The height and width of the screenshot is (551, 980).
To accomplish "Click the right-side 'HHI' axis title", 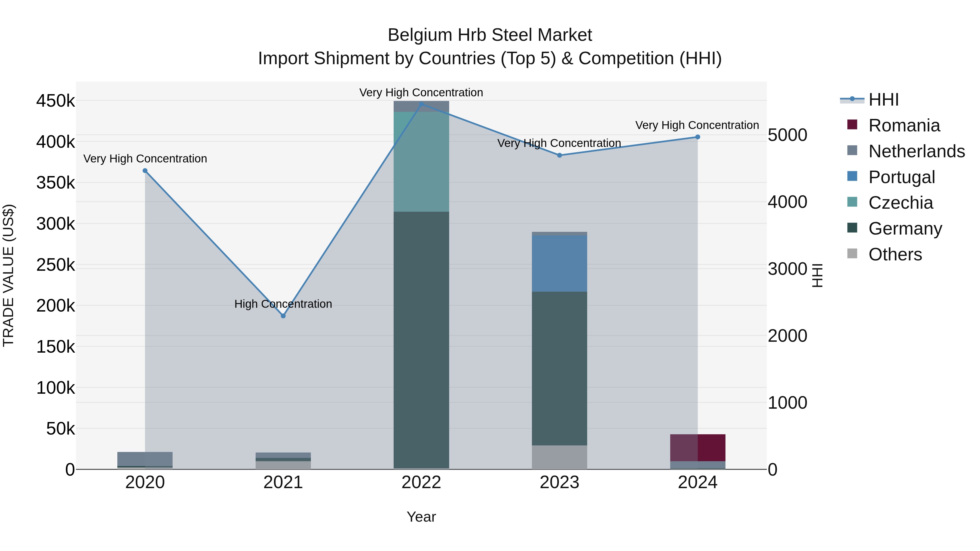I will tap(817, 275).
